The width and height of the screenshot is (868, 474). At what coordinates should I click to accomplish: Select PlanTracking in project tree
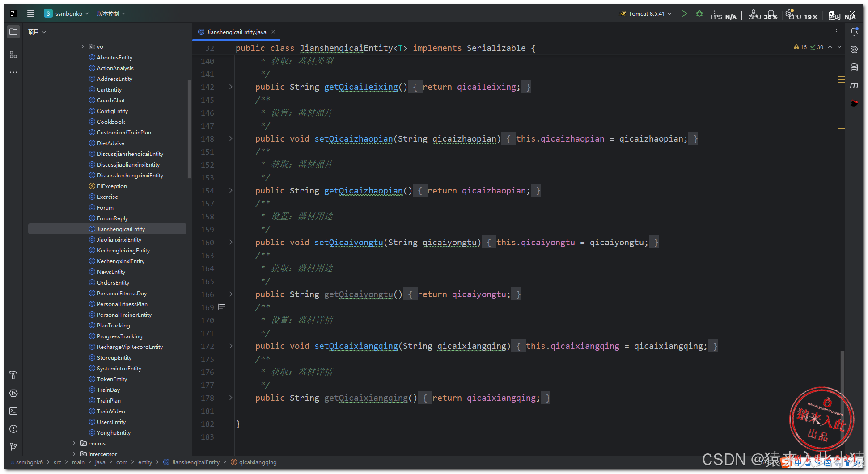point(113,325)
